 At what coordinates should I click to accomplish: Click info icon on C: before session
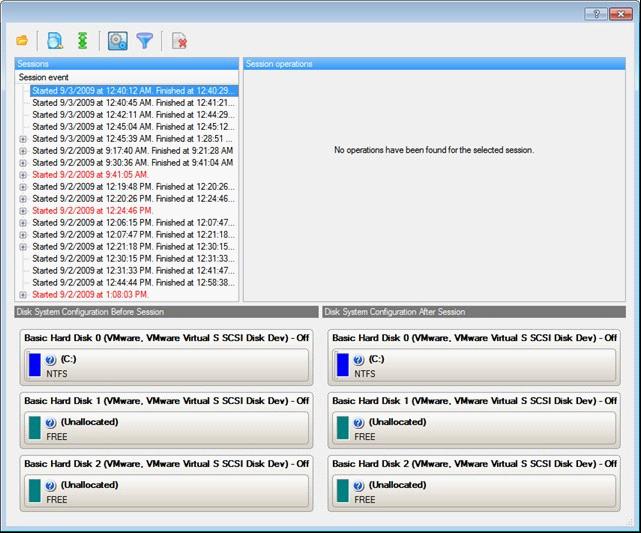coord(51,358)
